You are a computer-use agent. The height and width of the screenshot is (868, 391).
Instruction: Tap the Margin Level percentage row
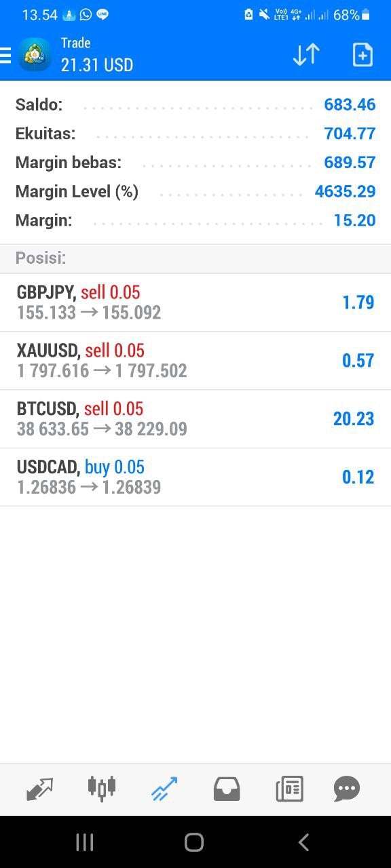click(x=195, y=191)
